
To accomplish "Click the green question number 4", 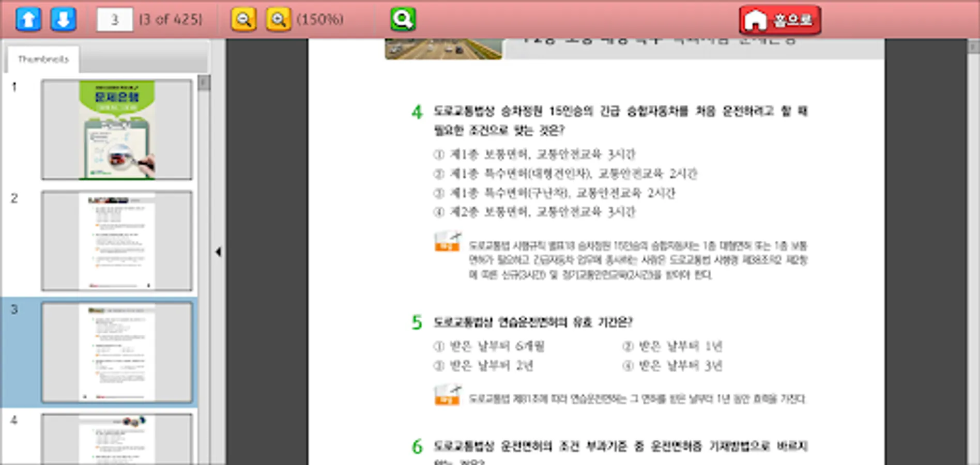I will coord(417,112).
